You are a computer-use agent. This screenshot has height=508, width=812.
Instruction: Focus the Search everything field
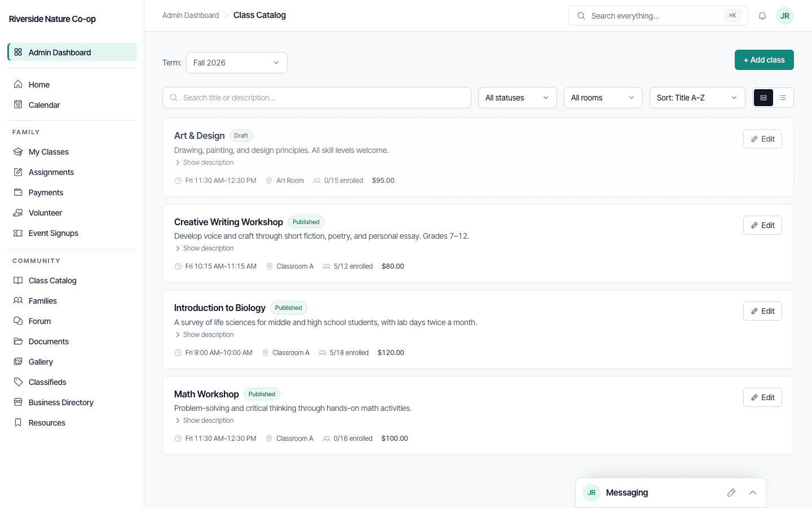tap(658, 16)
